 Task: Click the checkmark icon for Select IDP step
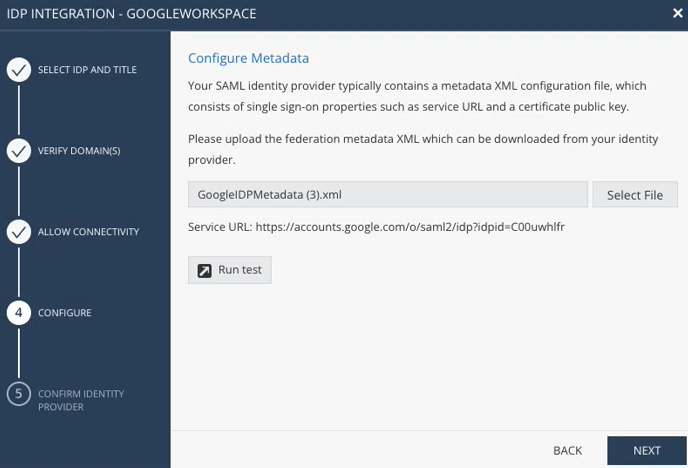point(18,70)
